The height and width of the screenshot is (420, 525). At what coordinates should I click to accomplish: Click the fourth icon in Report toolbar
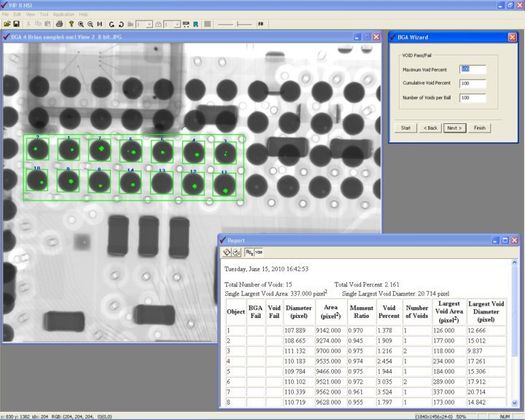pyautogui.click(x=258, y=252)
